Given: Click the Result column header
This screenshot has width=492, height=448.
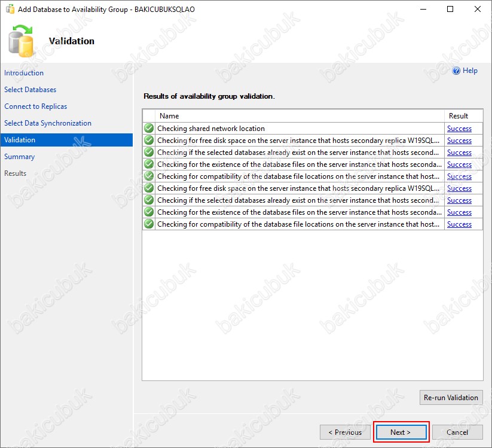Looking at the screenshot, I should [x=459, y=116].
